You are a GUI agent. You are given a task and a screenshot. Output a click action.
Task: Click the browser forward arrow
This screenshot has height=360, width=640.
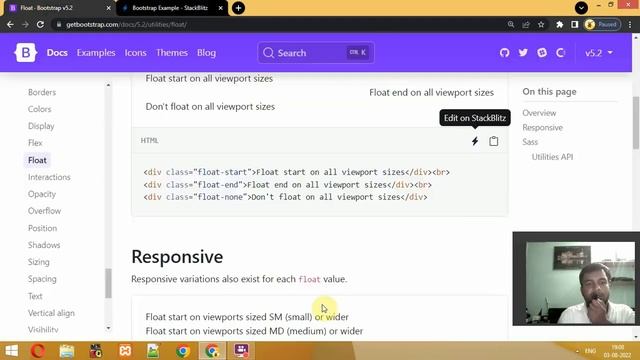click(x=25, y=24)
